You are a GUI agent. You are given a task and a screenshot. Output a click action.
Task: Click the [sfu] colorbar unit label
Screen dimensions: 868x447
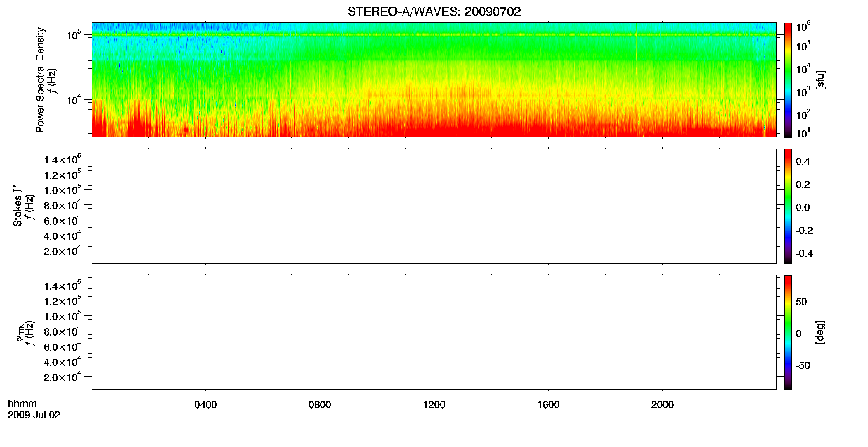click(x=820, y=80)
